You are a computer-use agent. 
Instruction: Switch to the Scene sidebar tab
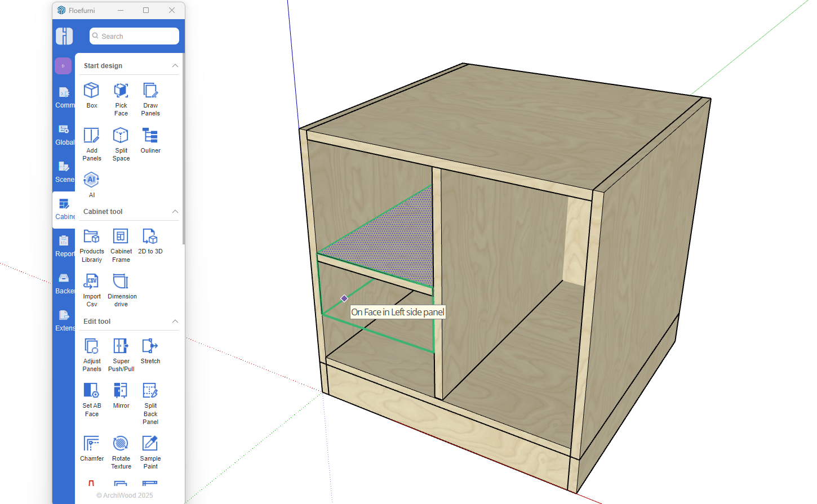(64, 171)
